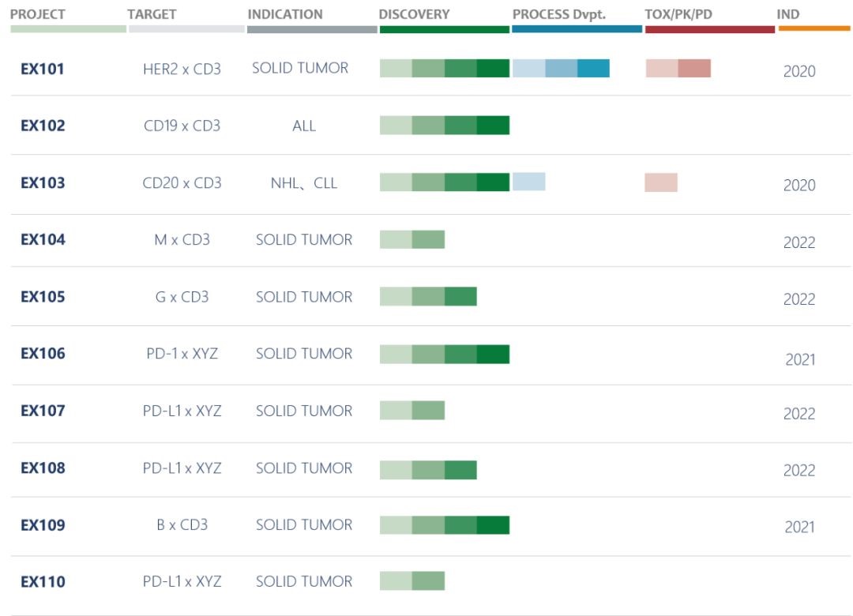Viewport: 853px width, 616px height.
Task: Click the orange bar under IND header
Action: (x=814, y=28)
